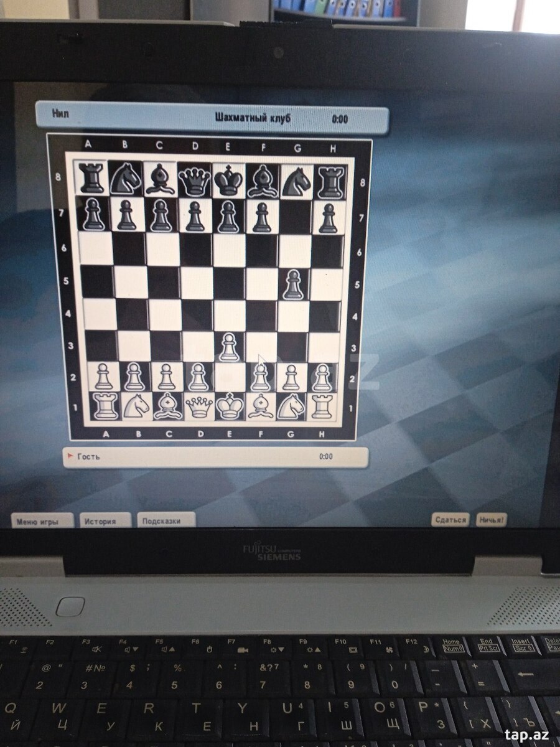Click the Сдаться resign button
Screen dimensions: 560x747
451,519
